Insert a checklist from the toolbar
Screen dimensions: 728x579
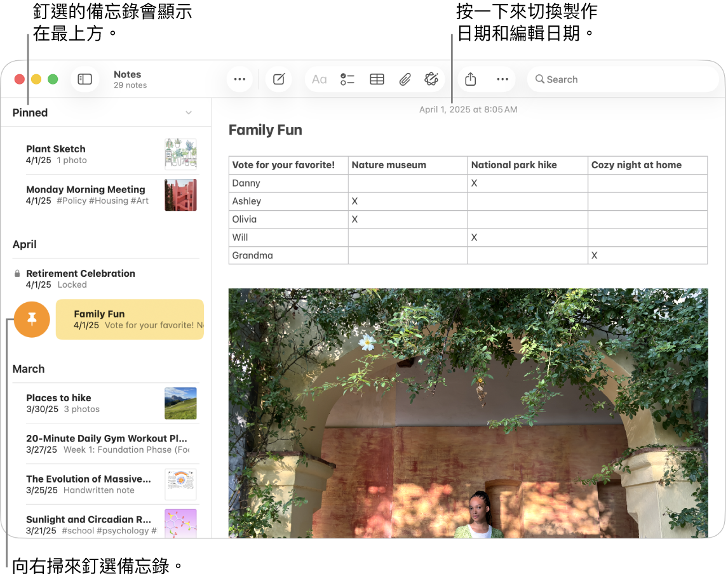(x=347, y=79)
